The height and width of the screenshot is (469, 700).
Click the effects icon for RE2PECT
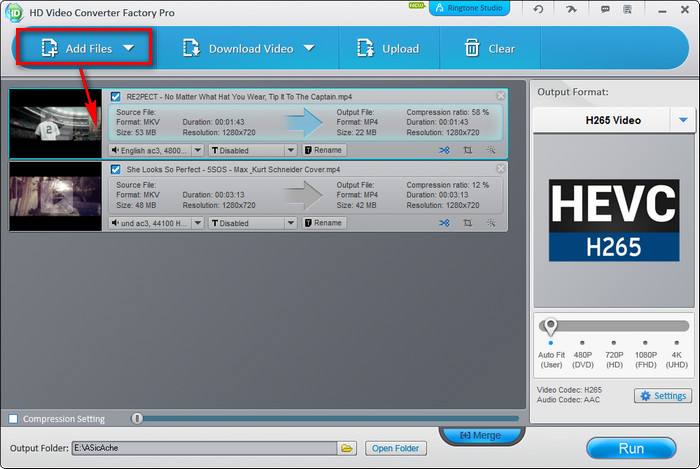tap(491, 150)
